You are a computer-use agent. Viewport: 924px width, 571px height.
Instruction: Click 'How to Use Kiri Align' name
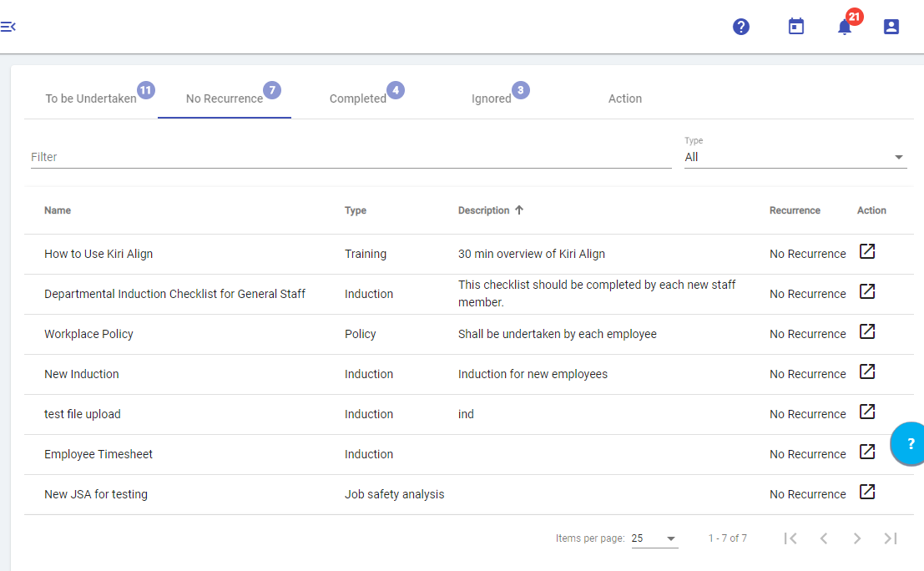(x=98, y=254)
